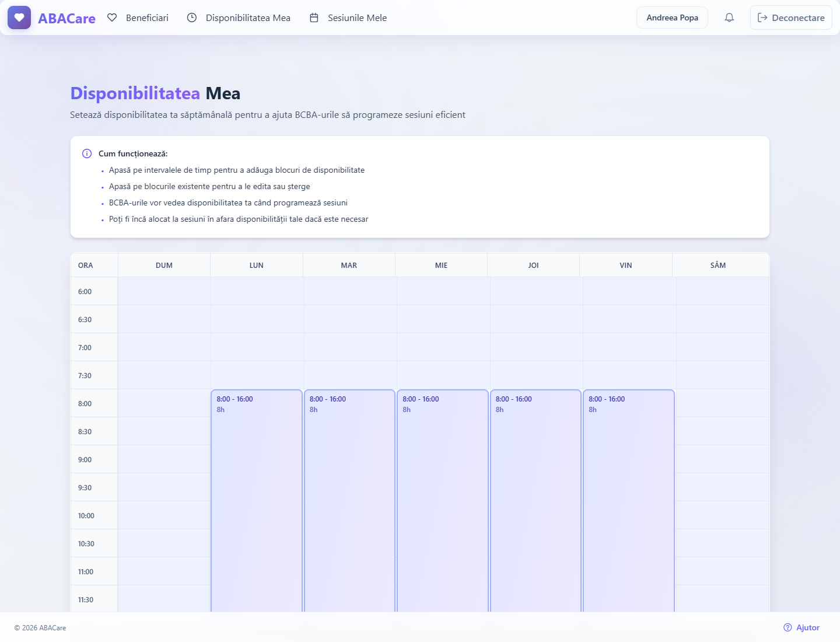Select the DUM 9:00 empty slot
Screen dimensions: 840x642
164,459
